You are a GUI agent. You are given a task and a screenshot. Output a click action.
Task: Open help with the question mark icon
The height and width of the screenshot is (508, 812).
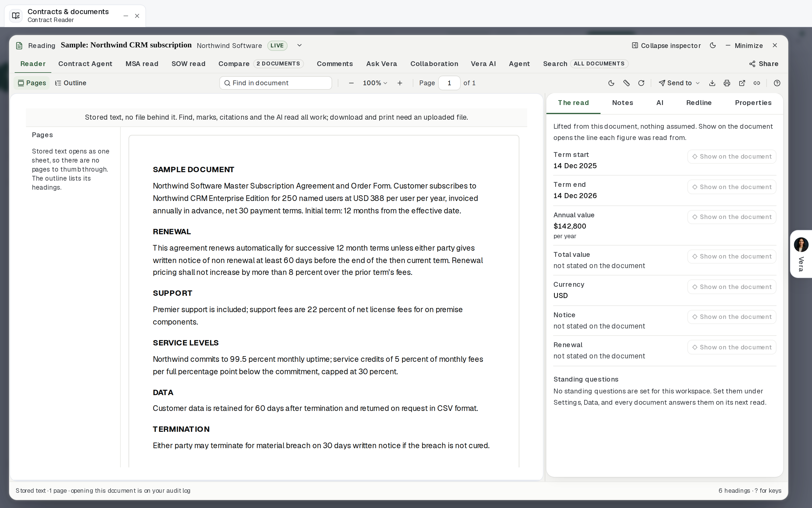pos(777,83)
